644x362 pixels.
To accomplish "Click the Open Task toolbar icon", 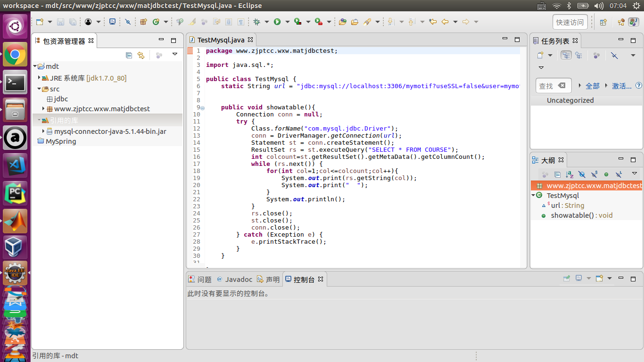I will (x=355, y=22).
